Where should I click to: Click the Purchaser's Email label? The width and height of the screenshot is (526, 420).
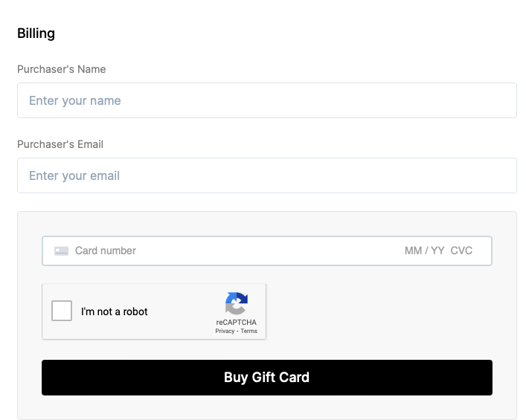(x=60, y=144)
